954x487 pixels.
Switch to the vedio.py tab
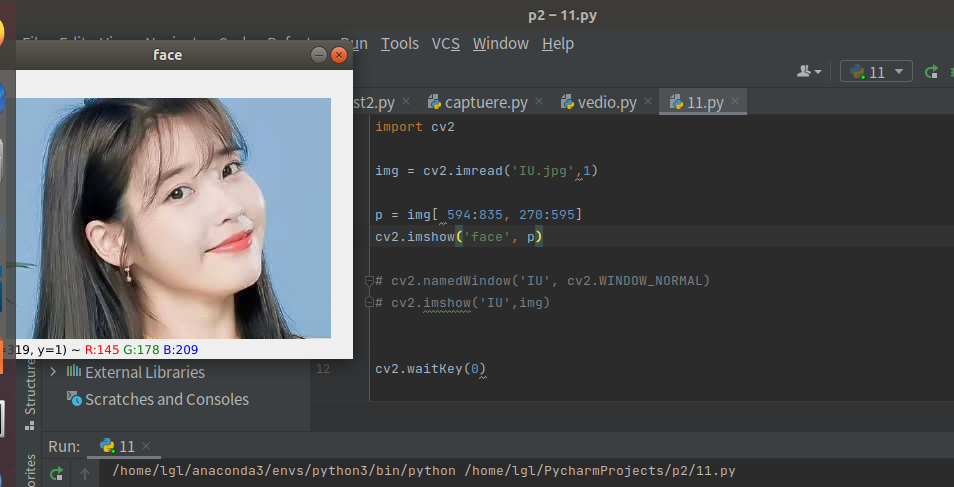[x=607, y=102]
